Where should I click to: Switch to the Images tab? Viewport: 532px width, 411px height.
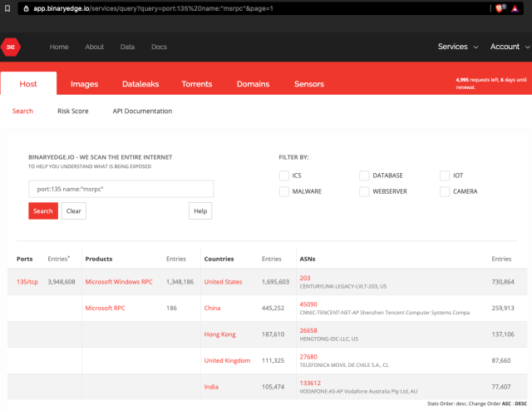click(x=85, y=84)
